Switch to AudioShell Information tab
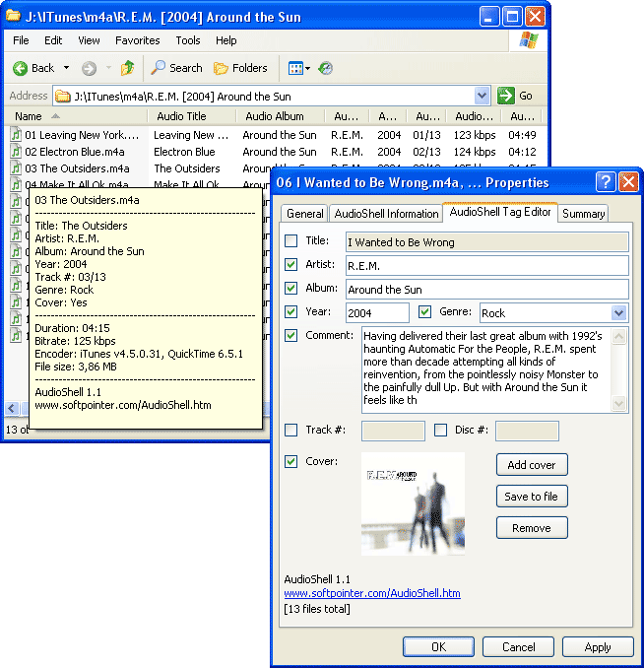Screen dimensions: 644x668 click(x=386, y=214)
